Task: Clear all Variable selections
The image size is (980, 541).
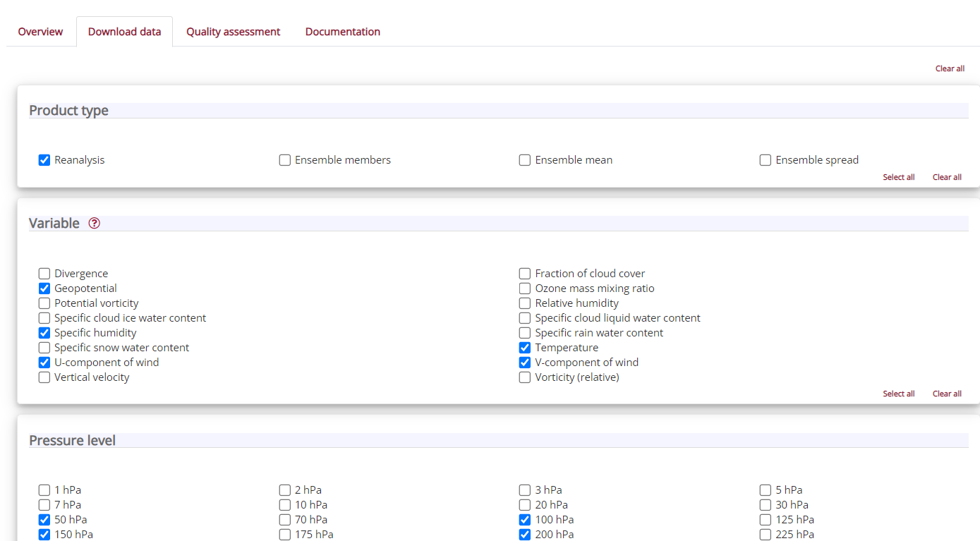Action: pyautogui.click(x=947, y=394)
